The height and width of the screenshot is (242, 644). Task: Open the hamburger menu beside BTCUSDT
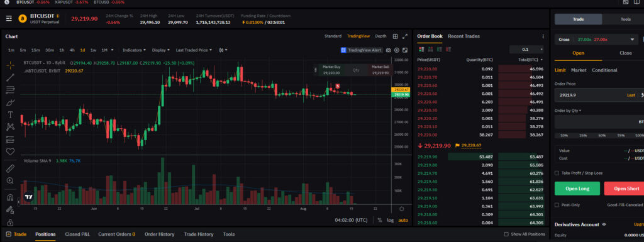click(9, 18)
